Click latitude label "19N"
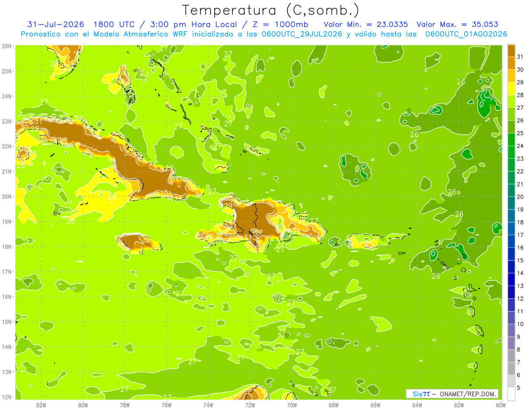Image resolution: width=532 pixels, height=411 pixels. (x=7, y=221)
